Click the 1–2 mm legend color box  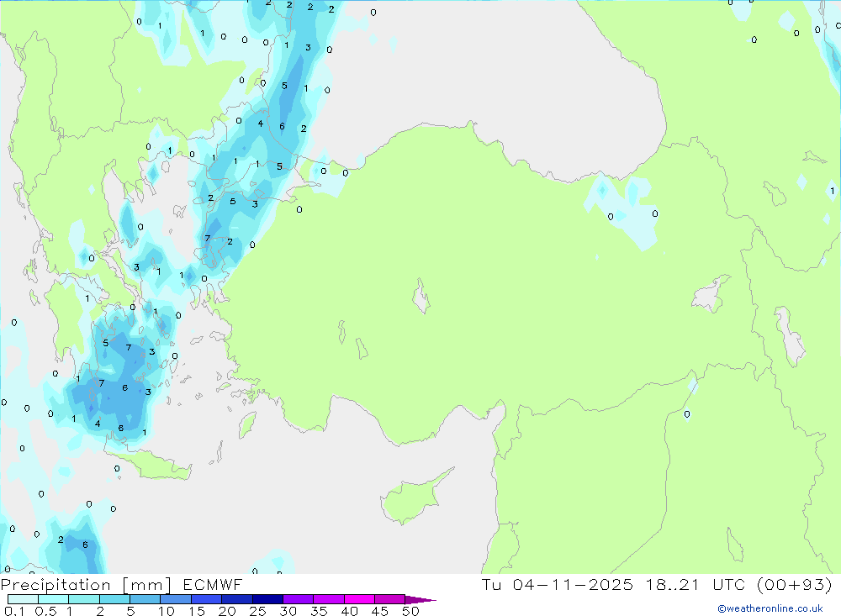[x=83, y=599]
